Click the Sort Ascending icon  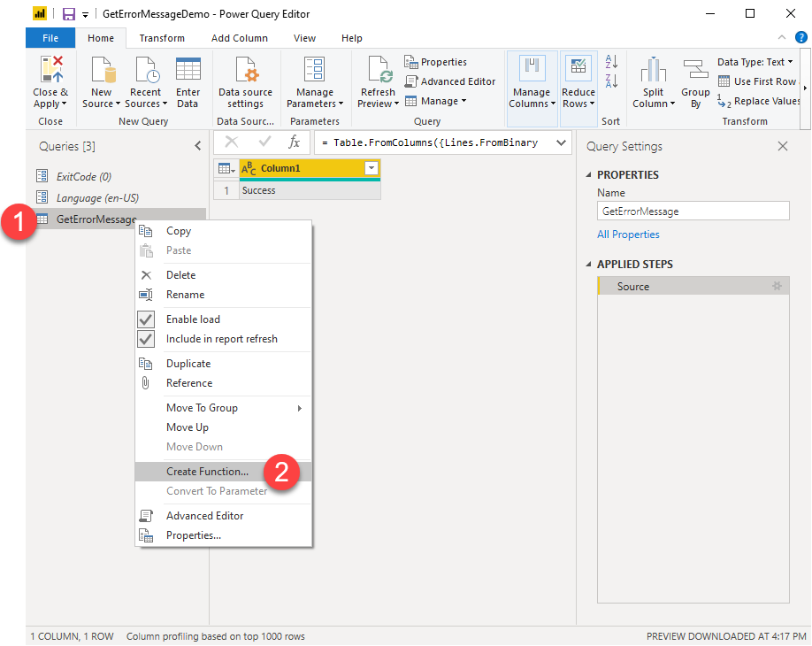tap(611, 62)
